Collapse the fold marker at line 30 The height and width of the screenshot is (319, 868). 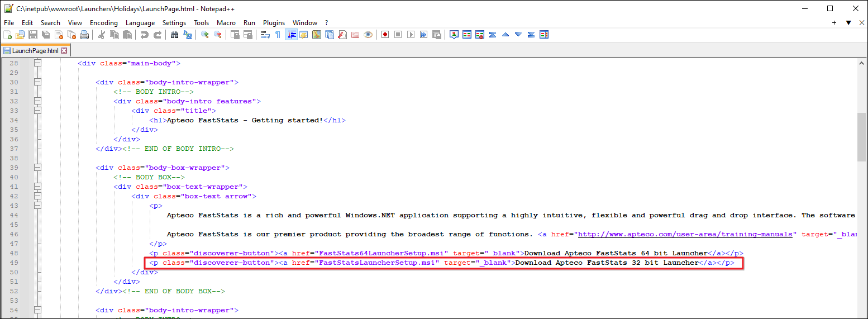point(37,82)
